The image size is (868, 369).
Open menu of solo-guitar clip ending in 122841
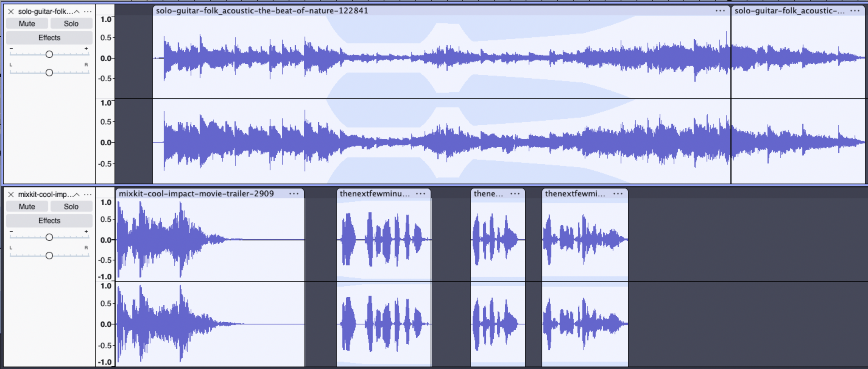pos(720,11)
